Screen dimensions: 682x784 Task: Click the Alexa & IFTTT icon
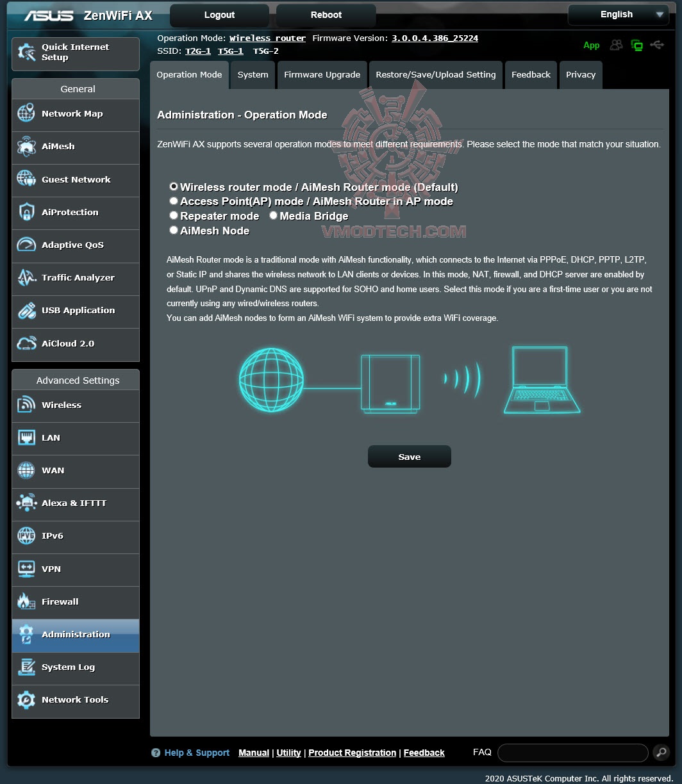coord(26,503)
